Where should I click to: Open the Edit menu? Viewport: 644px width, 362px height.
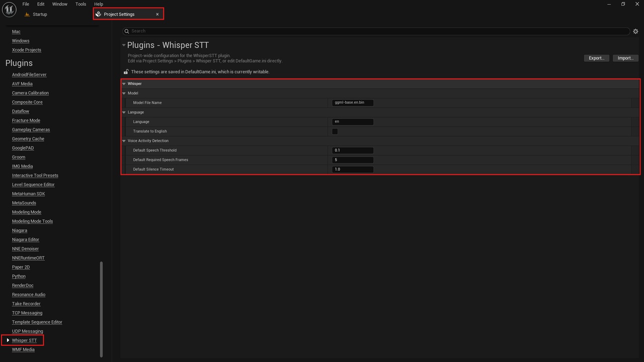[41, 4]
